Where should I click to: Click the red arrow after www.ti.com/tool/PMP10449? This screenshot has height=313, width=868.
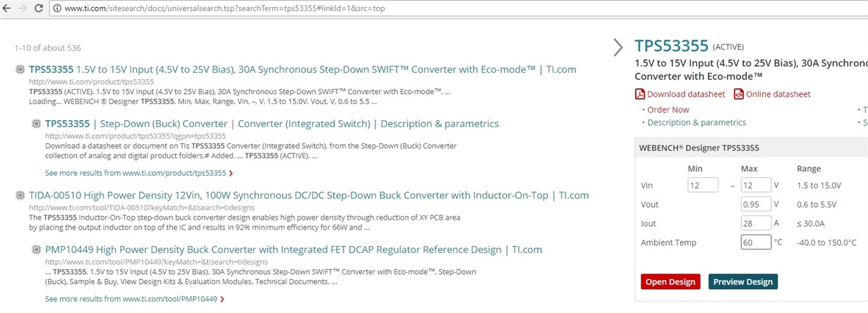pyautogui.click(x=222, y=300)
